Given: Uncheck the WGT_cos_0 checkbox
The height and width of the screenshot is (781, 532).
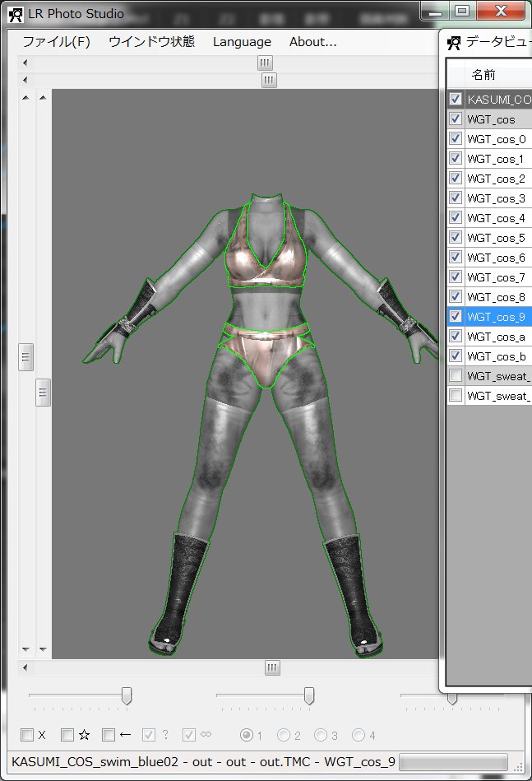Looking at the screenshot, I should (456, 138).
